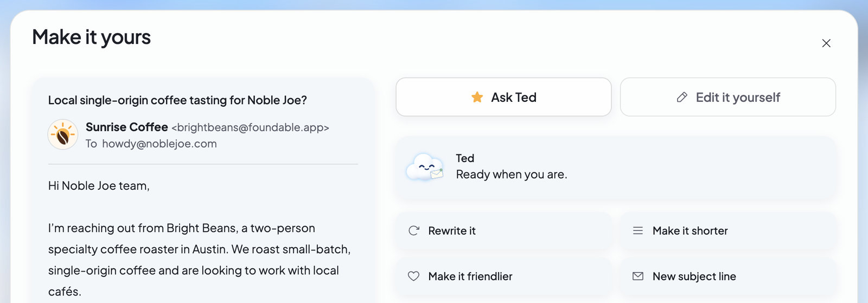The width and height of the screenshot is (868, 303).
Task: Click the Sunrise Coffee bean avatar
Action: click(63, 134)
